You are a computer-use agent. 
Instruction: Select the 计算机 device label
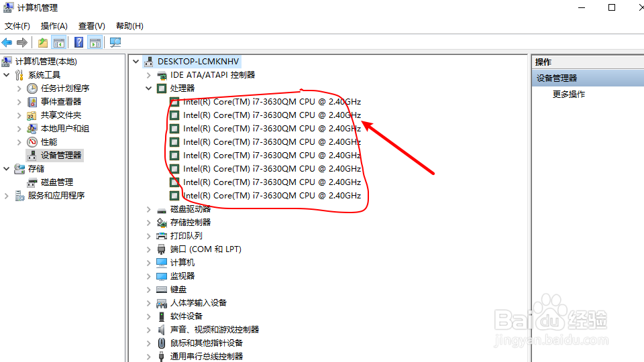(182, 263)
